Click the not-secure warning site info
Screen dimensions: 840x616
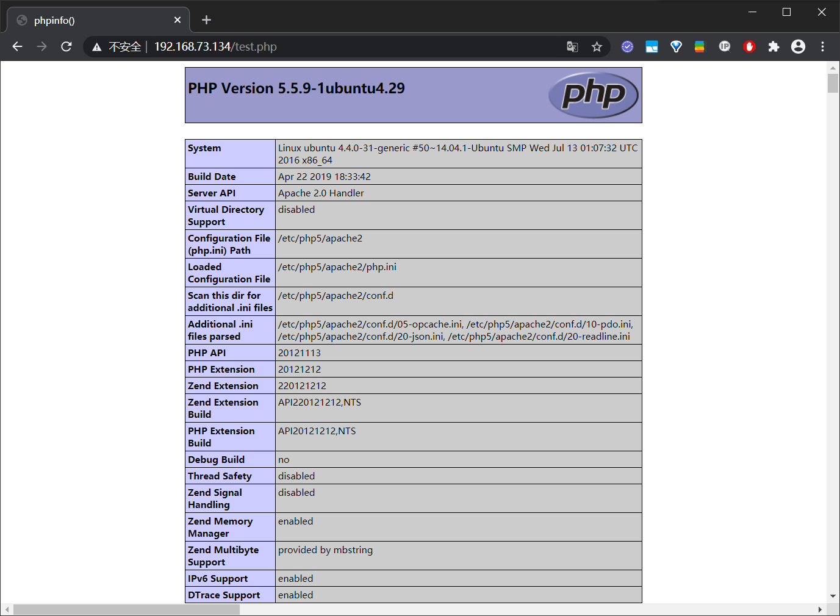pyautogui.click(x=117, y=46)
